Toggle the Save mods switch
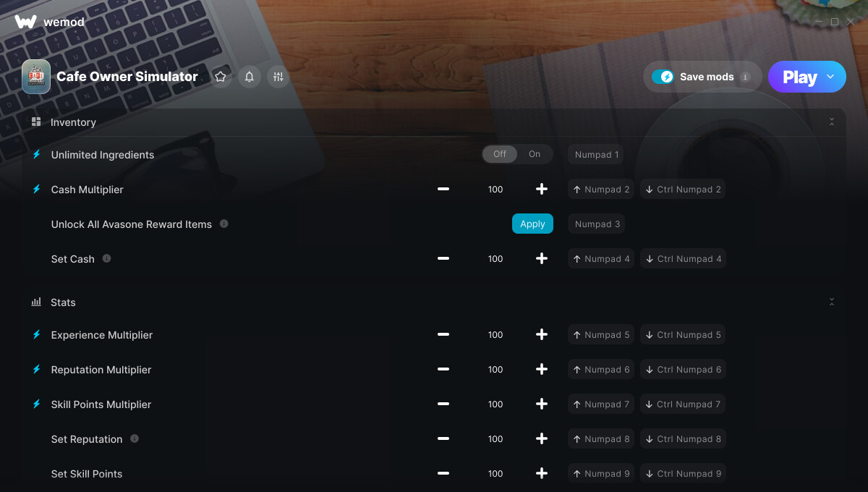Screen dimensions: 868x492 [663, 77]
